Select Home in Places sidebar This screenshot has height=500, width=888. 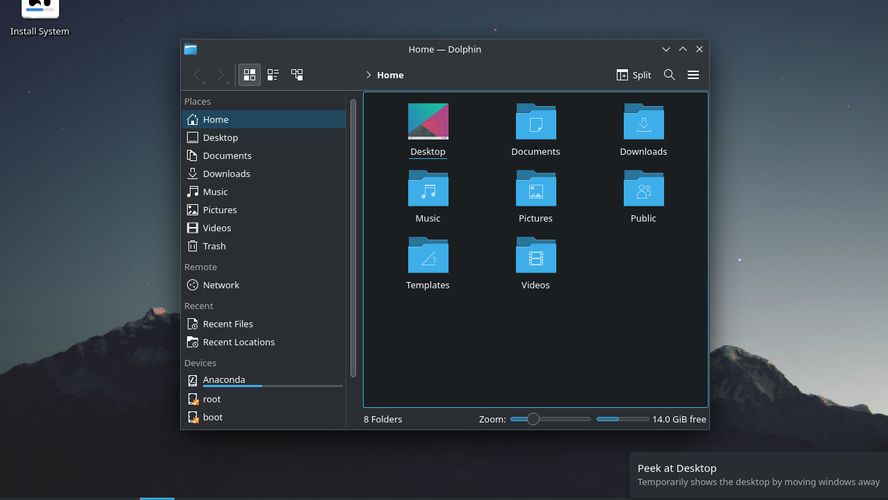coord(264,119)
